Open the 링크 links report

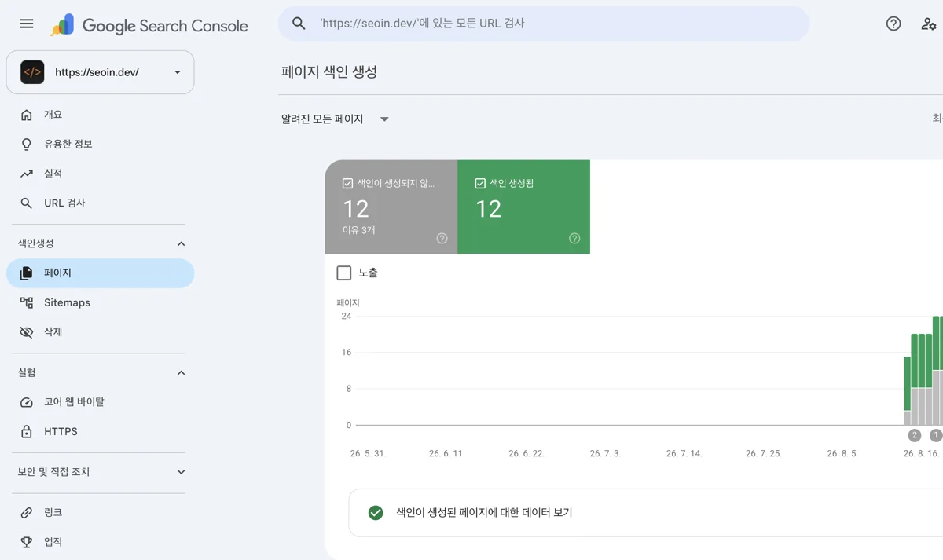(100, 513)
